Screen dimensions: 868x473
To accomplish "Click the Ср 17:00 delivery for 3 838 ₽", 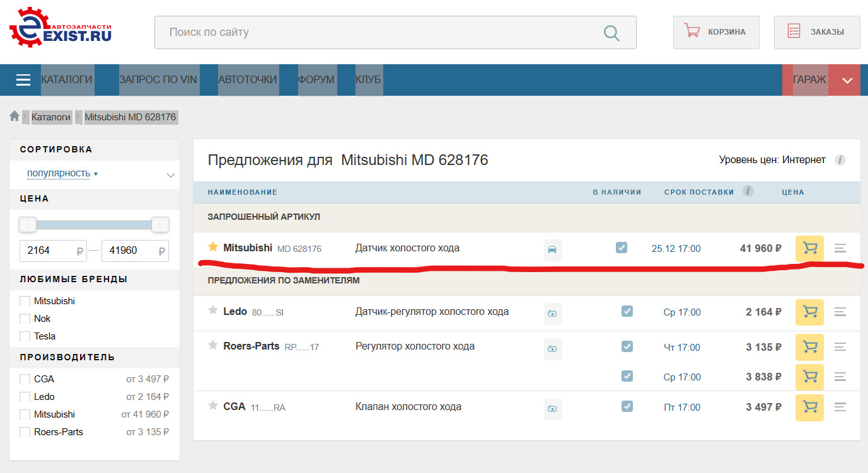I will coord(682,377).
